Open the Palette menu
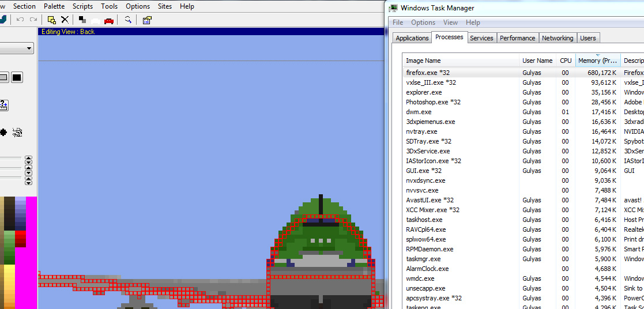The width and height of the screenshot is (644, 309). (54, 6)
